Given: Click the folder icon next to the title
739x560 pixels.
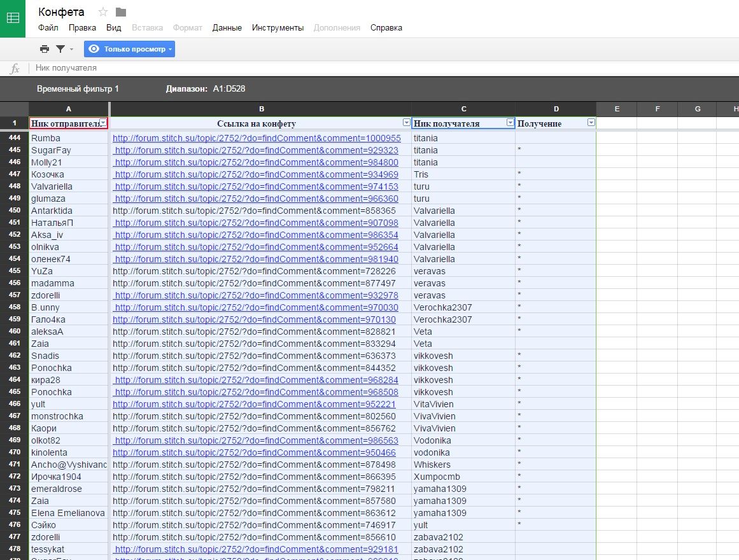Looking at the screenshot, I should 121,12.
